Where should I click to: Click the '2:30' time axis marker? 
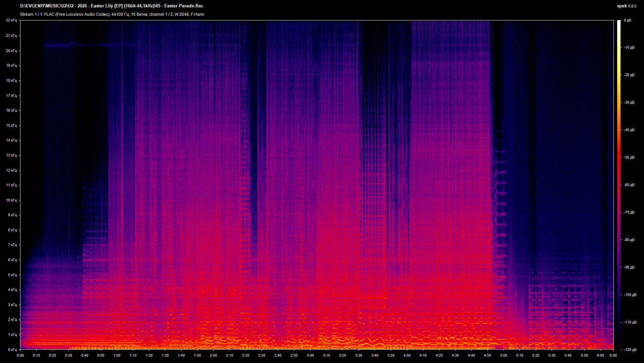pyautogui.click(x=262, y=356)
